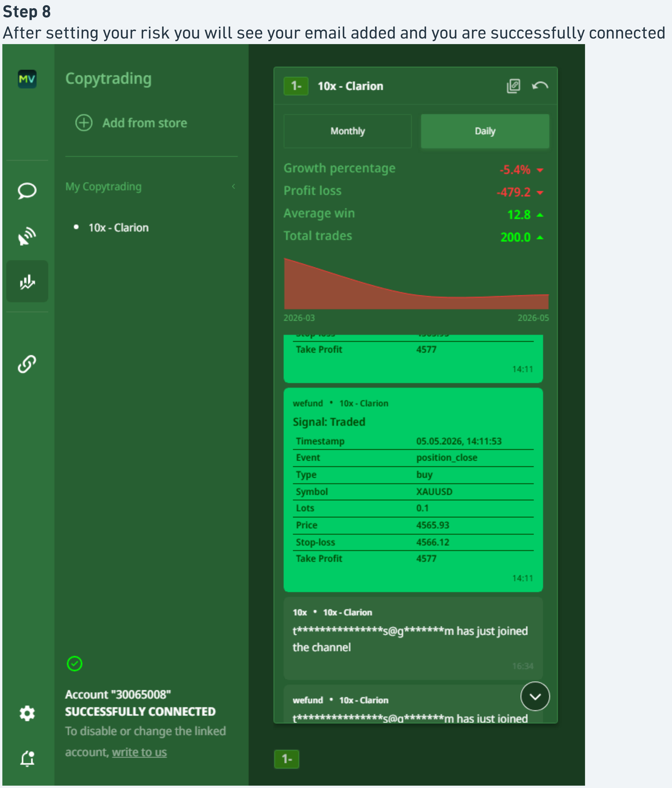
Task: Collapse the My Copytrading section chevron
Action: 233,186
